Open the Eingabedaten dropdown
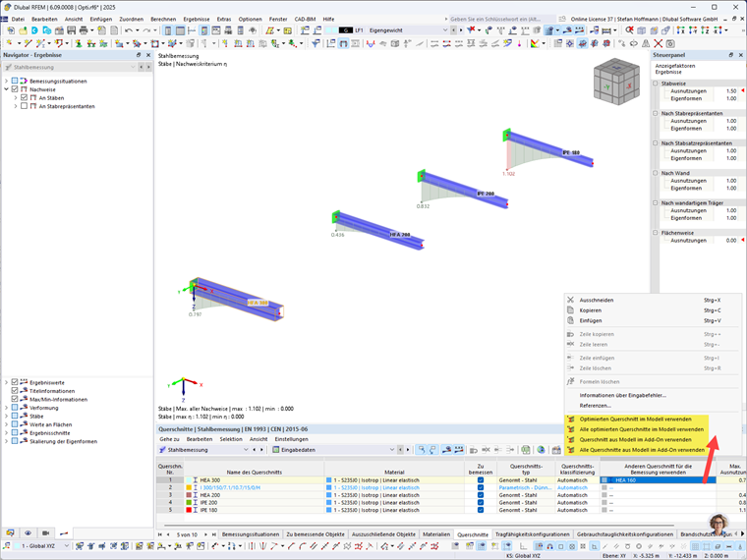This screenshot has height=560, width=747. click(392, 450)
